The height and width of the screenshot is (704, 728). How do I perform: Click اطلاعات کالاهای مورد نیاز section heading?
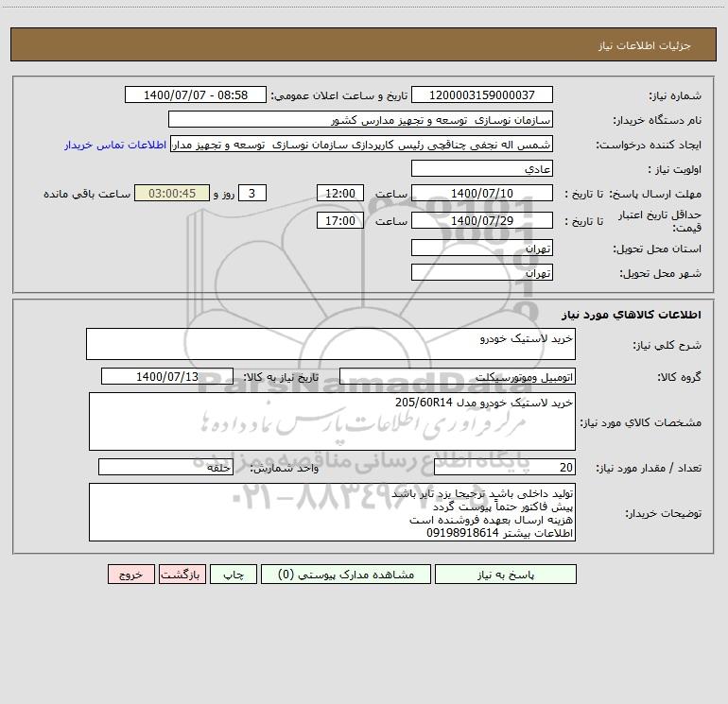[632, 315]
